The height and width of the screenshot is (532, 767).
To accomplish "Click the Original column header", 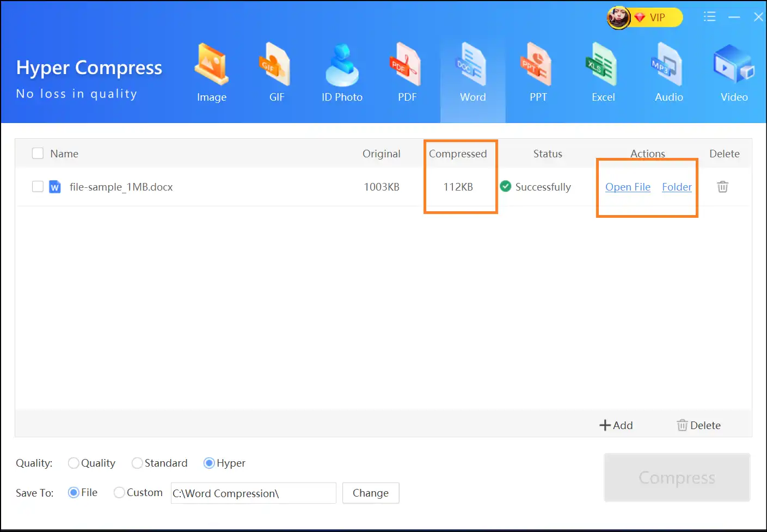I will click(x=382, y=154).
